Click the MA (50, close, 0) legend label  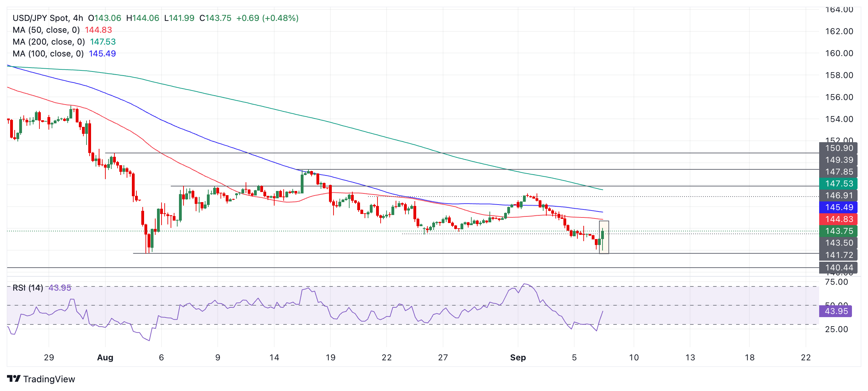pos(46,30)
